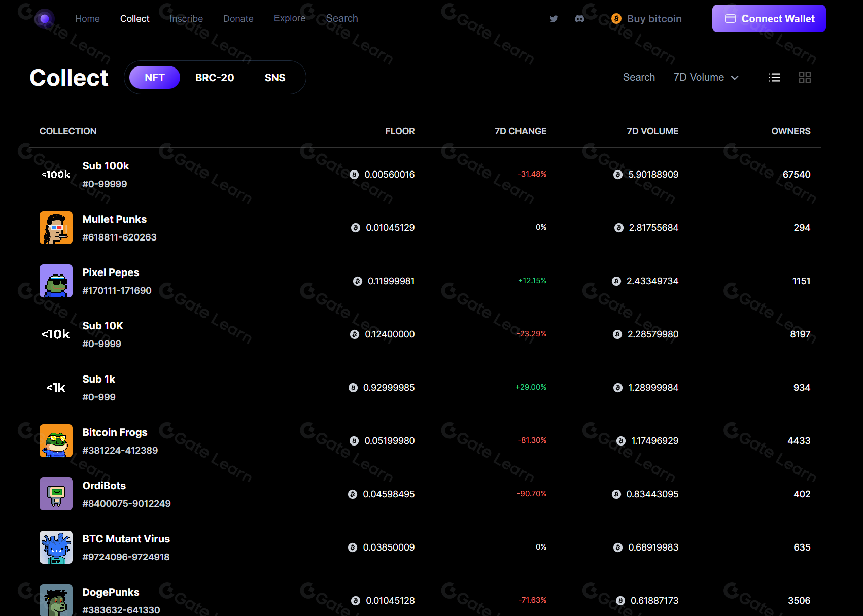Select the BRC-20 tab
The height and width of the screenshot is (616, 863).
215,78
